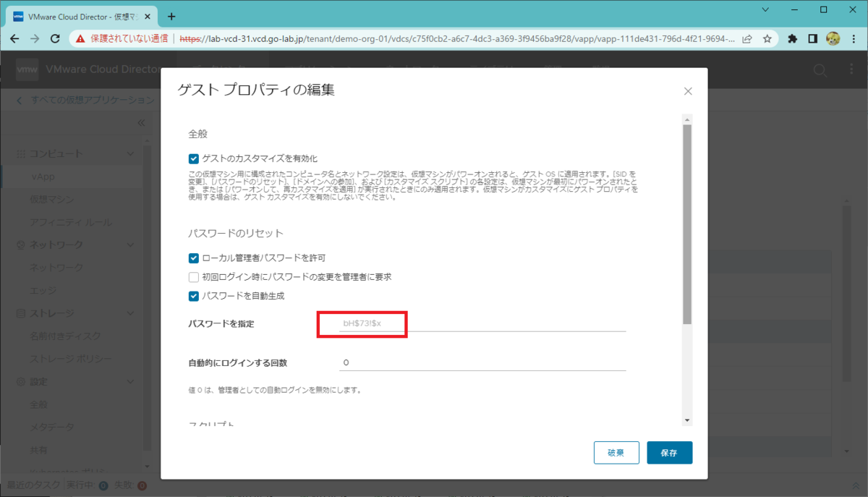Select アフィニティ ルール in sidebar
The image size is (868, 497).
click(x=70, y=222)
